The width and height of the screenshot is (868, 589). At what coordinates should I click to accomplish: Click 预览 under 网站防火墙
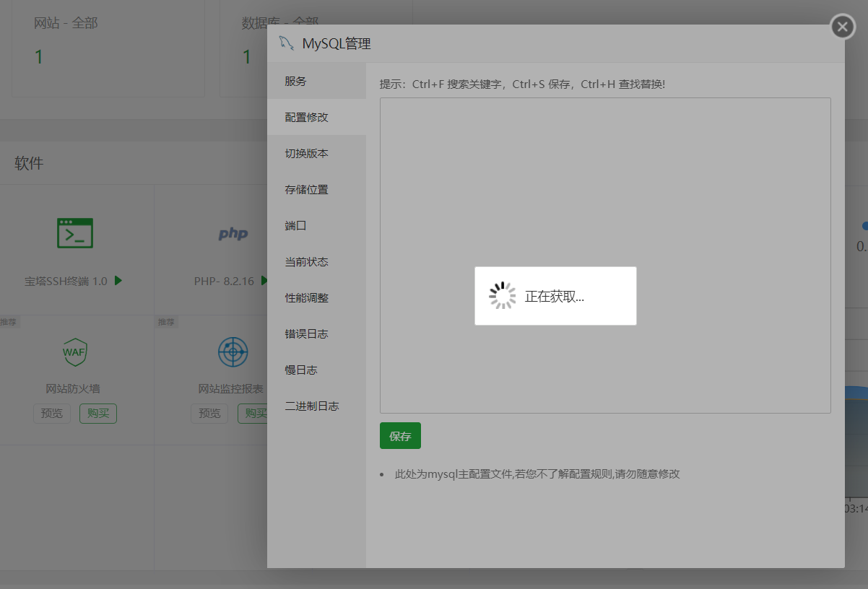click(x=52, y=414)
